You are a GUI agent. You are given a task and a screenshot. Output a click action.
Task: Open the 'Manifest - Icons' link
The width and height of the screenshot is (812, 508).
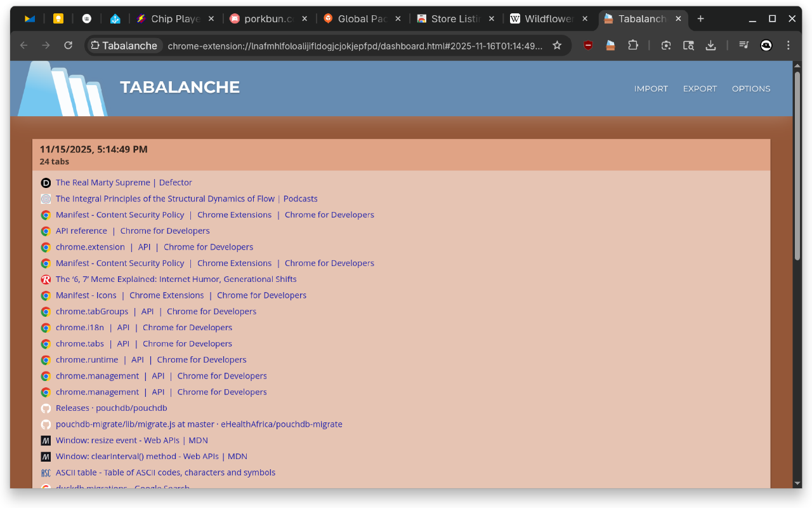[x=181, y=295]
